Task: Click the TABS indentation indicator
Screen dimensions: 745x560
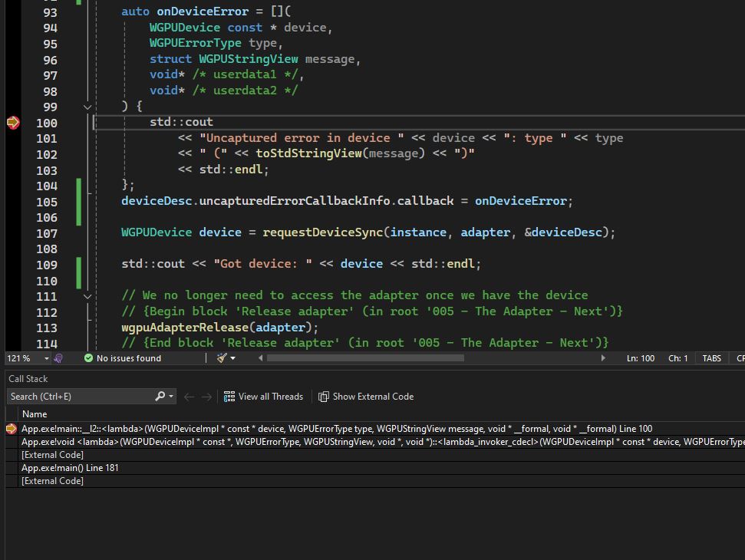Action: 712,358
